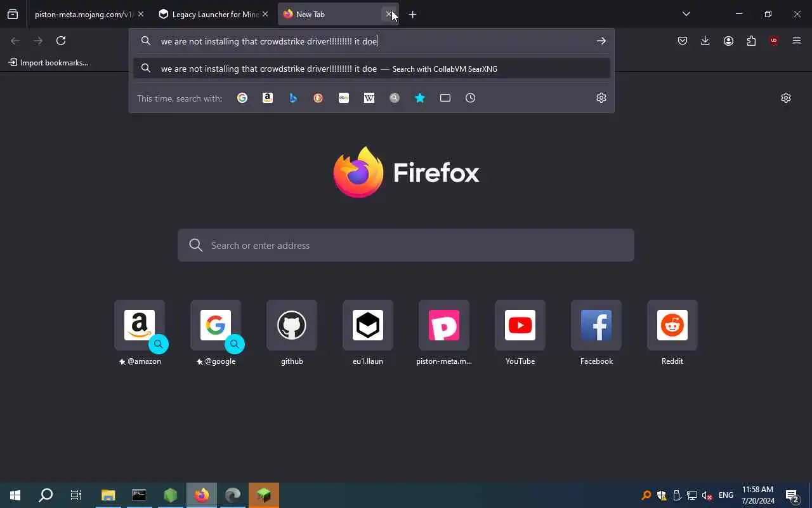Open Windows taskbar search
Screen dimensions: 812x508
point(46,495)
